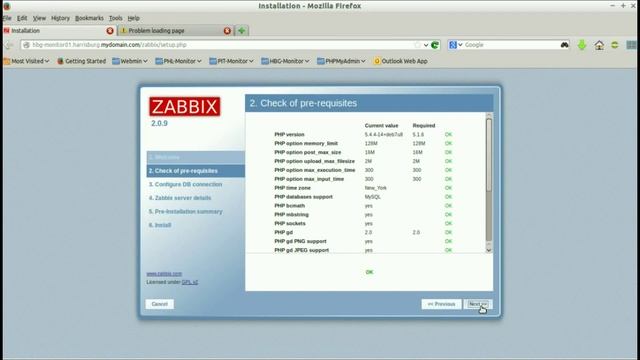The image size is (640, 360).
Task: Bookmark the page with the star icon
Action: pos(417,45)
